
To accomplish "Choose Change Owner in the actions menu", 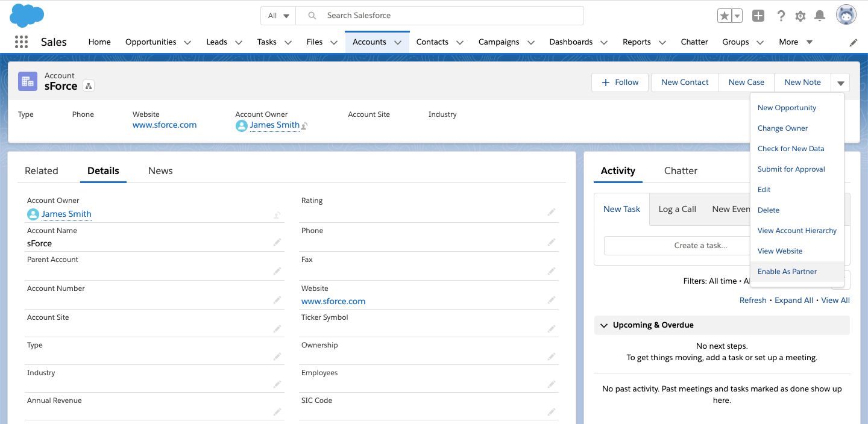I will 782,128.
